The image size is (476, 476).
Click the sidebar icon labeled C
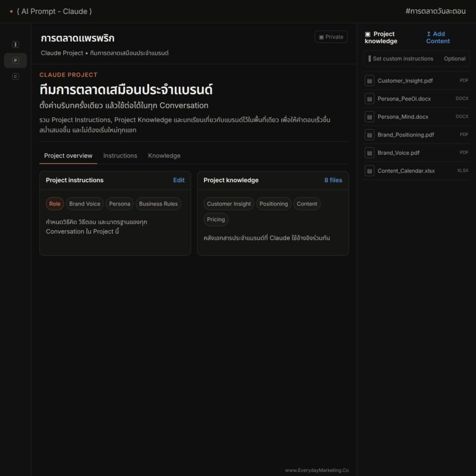pos(15,77)
